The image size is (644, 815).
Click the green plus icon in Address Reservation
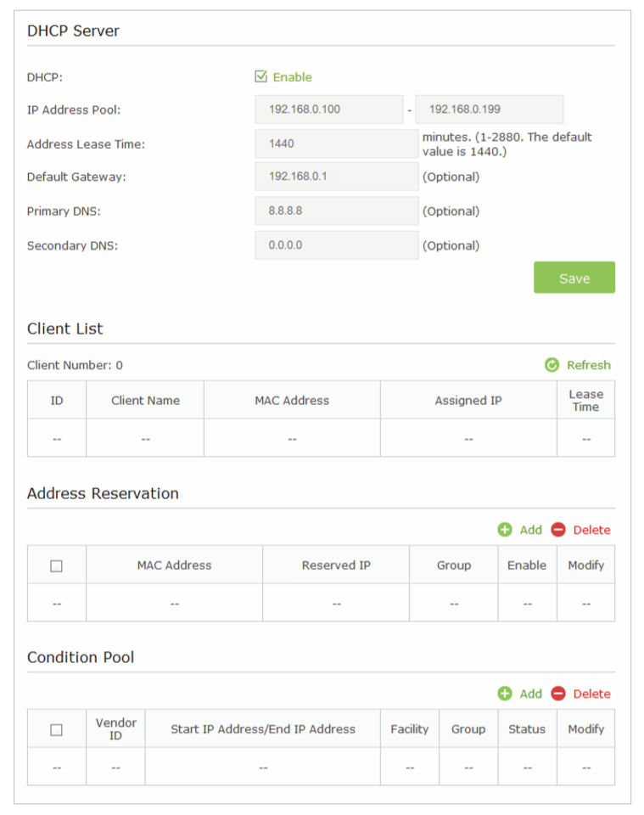(x=505, y=530)
